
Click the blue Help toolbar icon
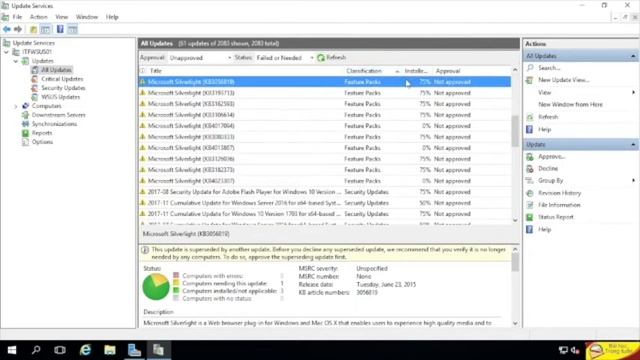[x=60, y=29]
